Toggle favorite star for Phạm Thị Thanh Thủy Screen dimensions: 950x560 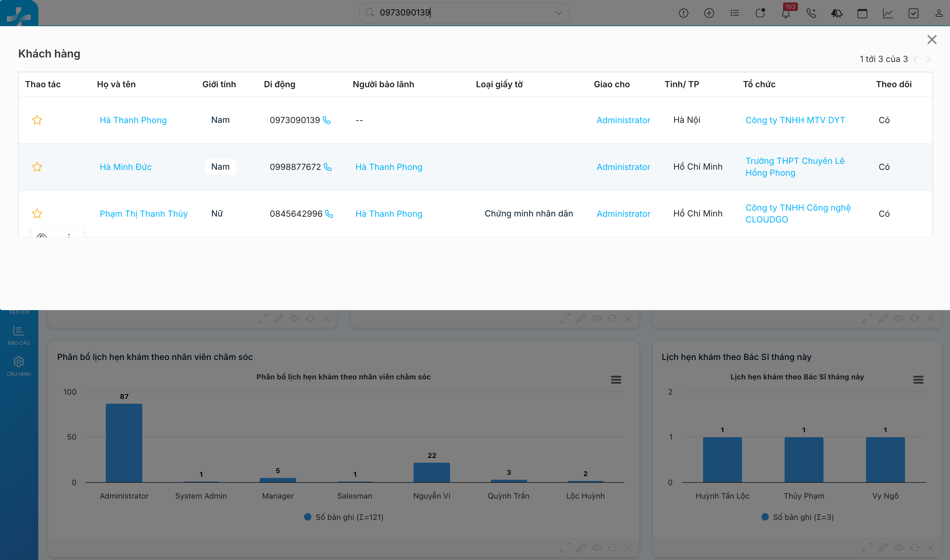pyautogui.click(x=37, y=214)
